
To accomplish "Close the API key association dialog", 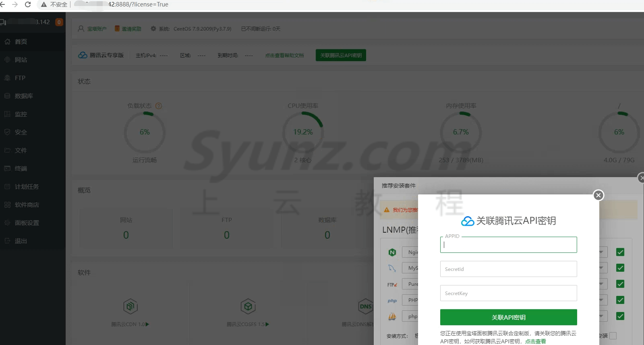I will point(598,195).
